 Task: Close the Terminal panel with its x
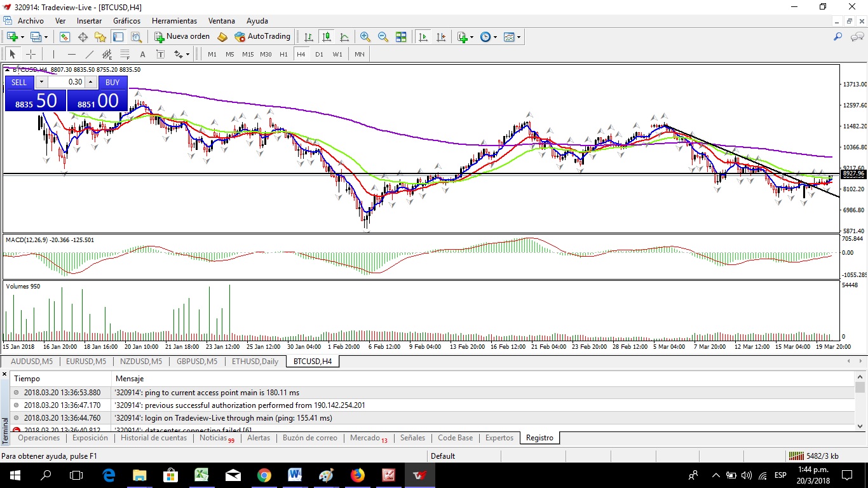point(6,375)
